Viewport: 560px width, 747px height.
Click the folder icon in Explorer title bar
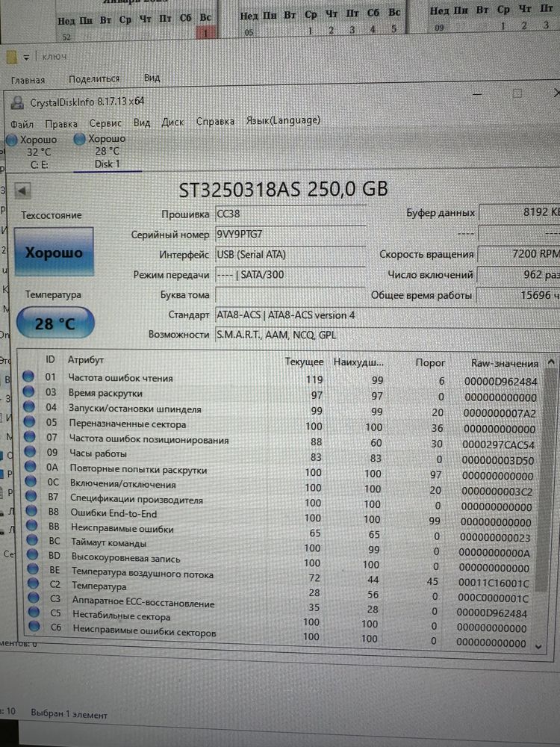click(x=11, y=58)
